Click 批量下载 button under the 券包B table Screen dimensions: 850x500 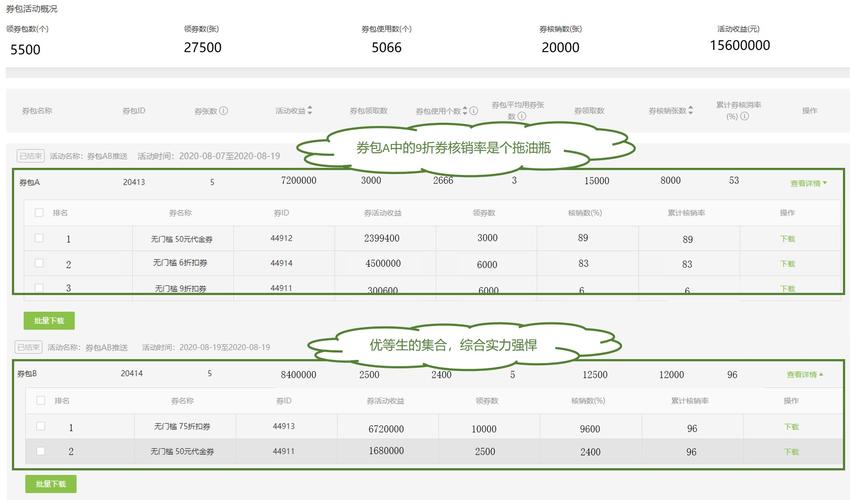coord(51,484)
